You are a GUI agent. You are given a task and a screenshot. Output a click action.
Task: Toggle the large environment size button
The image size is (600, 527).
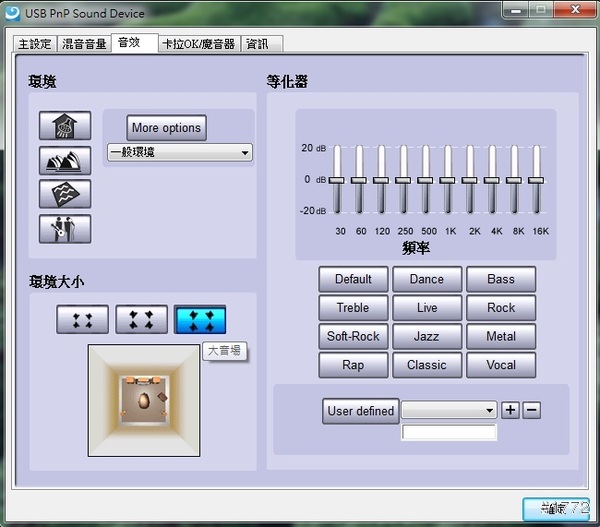[x=200, y=319]
